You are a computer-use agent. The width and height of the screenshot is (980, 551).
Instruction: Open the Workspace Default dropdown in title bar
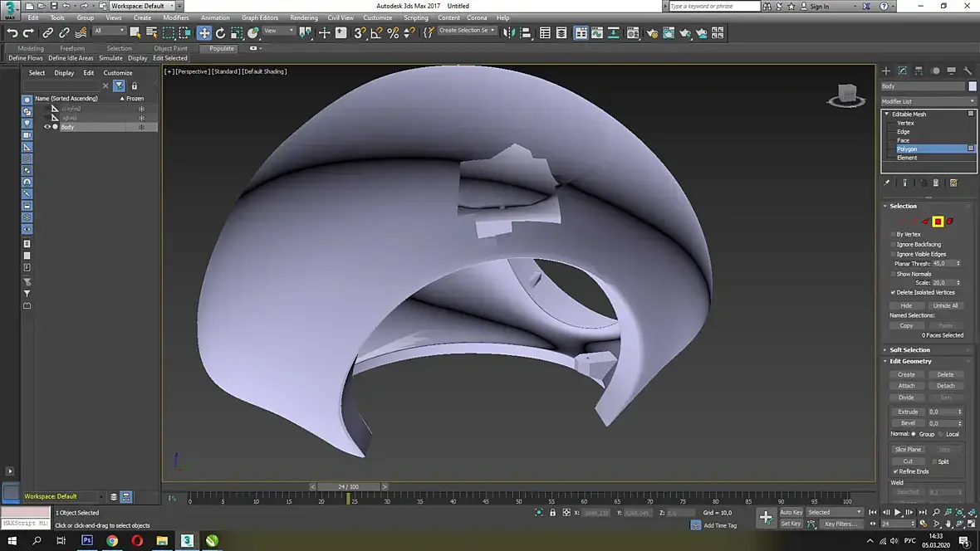141,7
